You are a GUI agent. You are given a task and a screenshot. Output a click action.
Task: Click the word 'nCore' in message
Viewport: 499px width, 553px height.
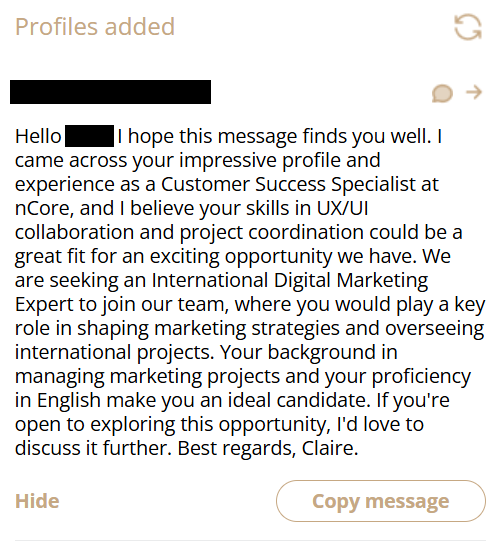44,208
